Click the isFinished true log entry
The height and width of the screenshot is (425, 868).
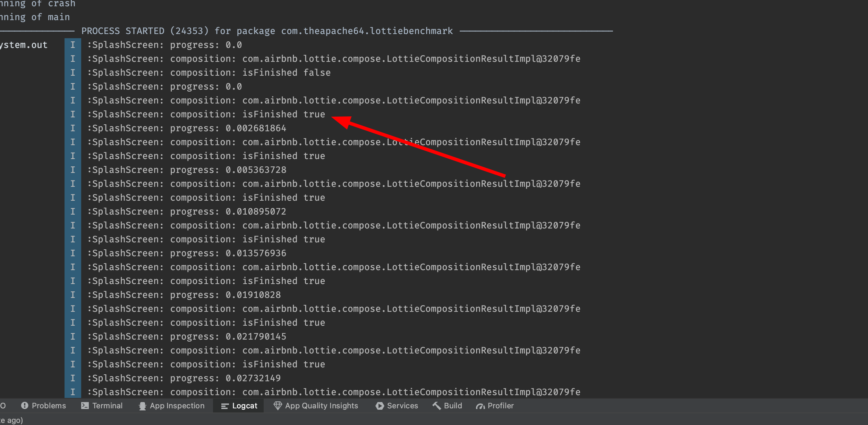pos(206,114)
